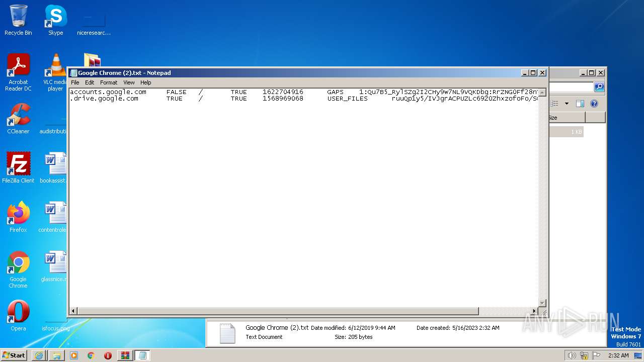The image size is (644, 362).
Task: Open the bookassist Word document
Action: coord(54,168)
